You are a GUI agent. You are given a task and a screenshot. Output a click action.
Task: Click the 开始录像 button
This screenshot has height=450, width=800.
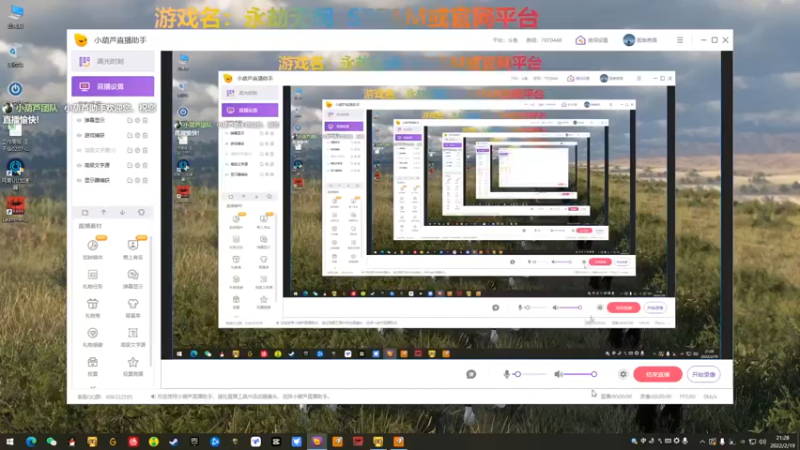point(704,374)
